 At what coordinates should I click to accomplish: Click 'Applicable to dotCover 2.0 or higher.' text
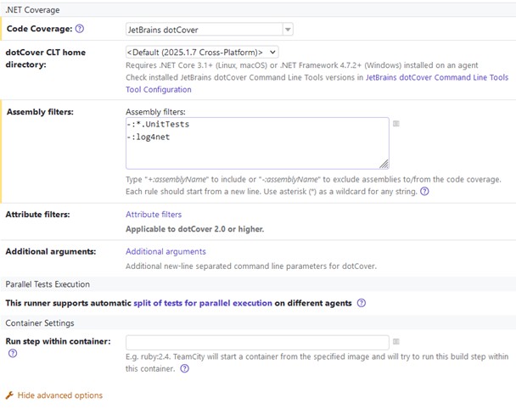pyautogui.click(x=195, y=229)
